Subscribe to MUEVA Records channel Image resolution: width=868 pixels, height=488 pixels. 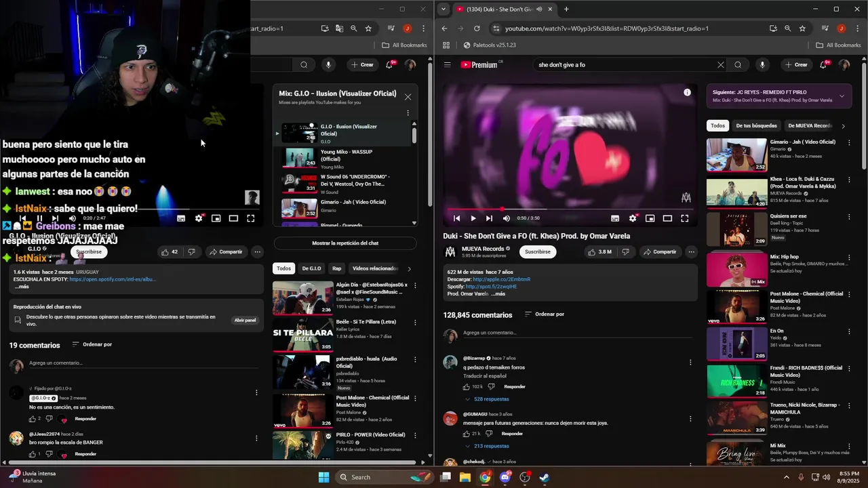(x=538, y=251)
